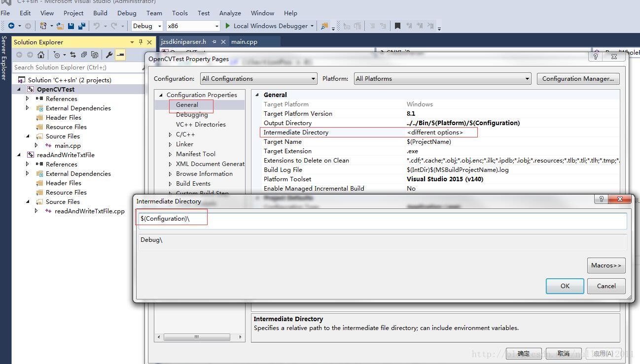The width and height of the screenshot is (640, 364).
Task: Click the Properties wrench icon
Action: tap(109, 55)
